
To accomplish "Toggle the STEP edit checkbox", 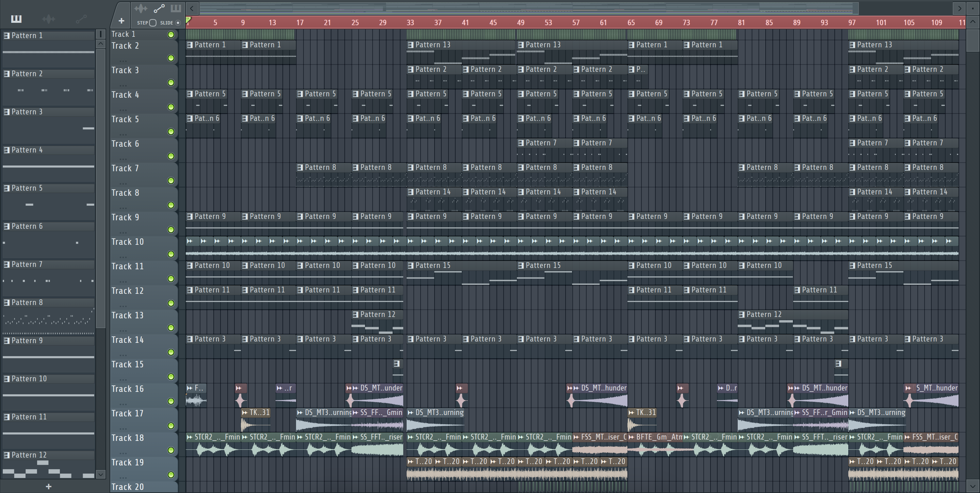I will [x=152, y=23].
